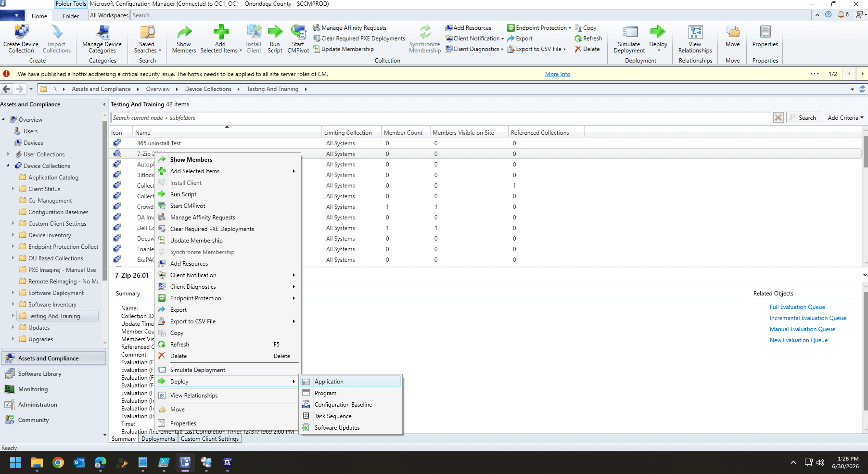The image size is (868, 474).
Task: Open the Add Criteria dropdown
Action: (845, 118)
